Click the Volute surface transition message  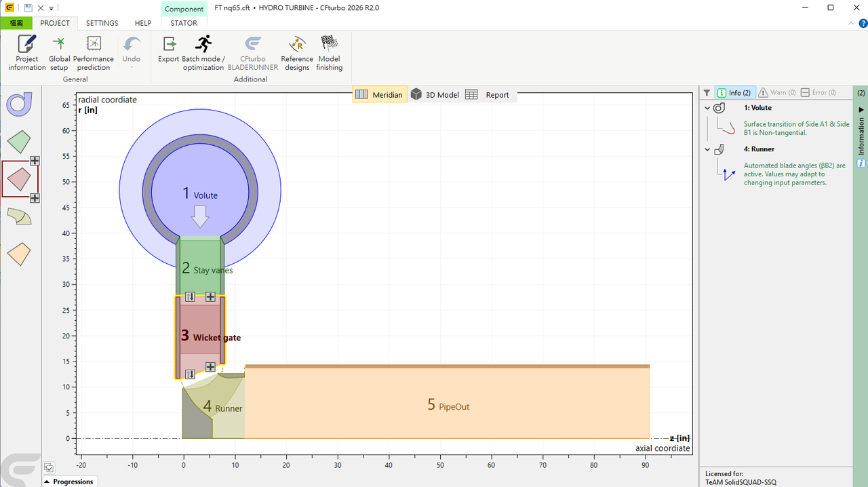point(796,128)
